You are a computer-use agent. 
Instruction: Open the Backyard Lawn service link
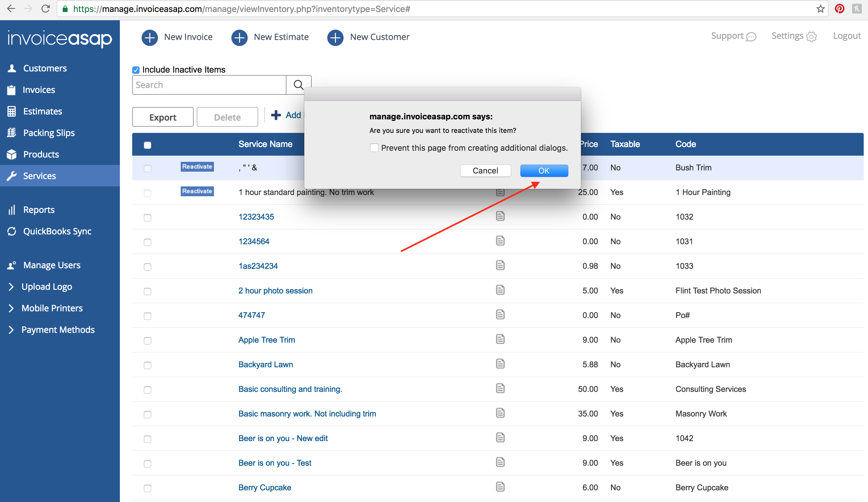(266, 365)
